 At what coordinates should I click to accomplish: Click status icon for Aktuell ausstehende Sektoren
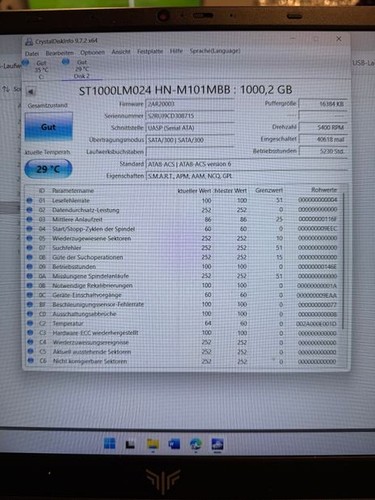(x=30, y=351)
